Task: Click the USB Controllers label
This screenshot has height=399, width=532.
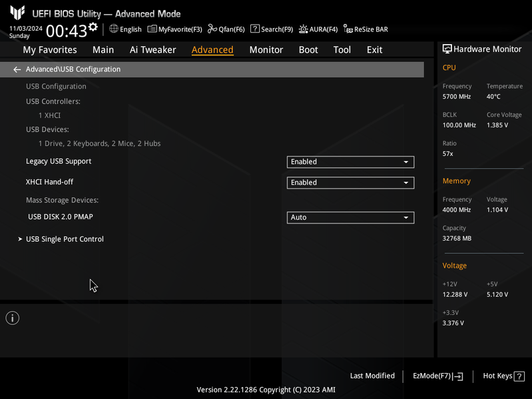Action: (53, 101)
